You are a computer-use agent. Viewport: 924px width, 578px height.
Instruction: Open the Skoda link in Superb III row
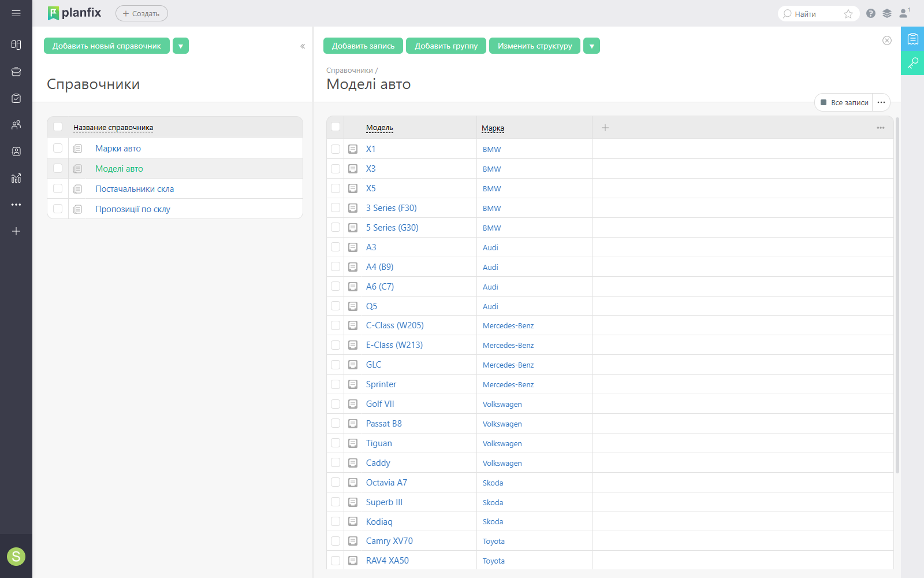493,503
